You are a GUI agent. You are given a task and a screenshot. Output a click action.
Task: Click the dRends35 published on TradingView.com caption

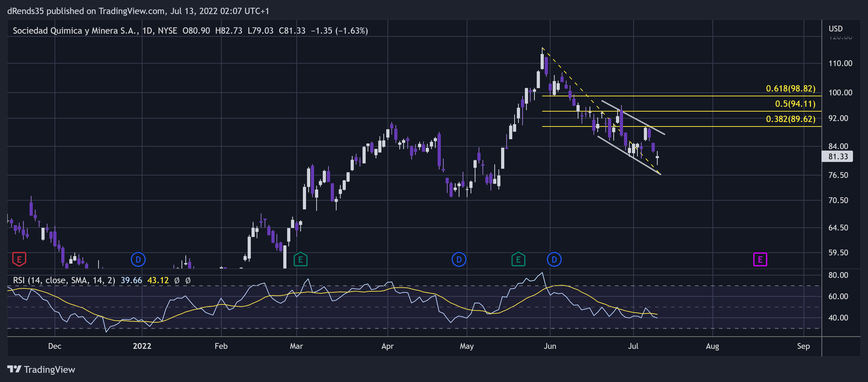point(138,11)
